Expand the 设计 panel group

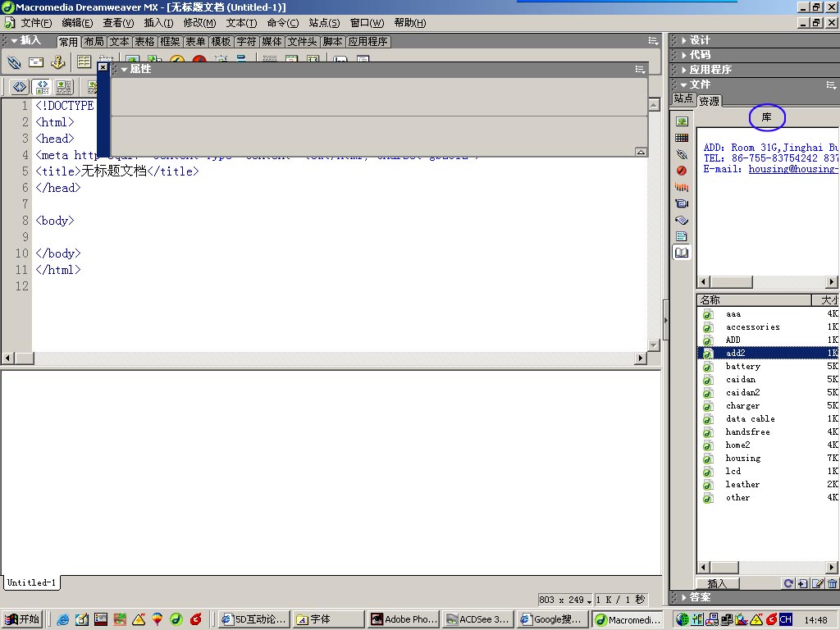(x=699, y=40)
